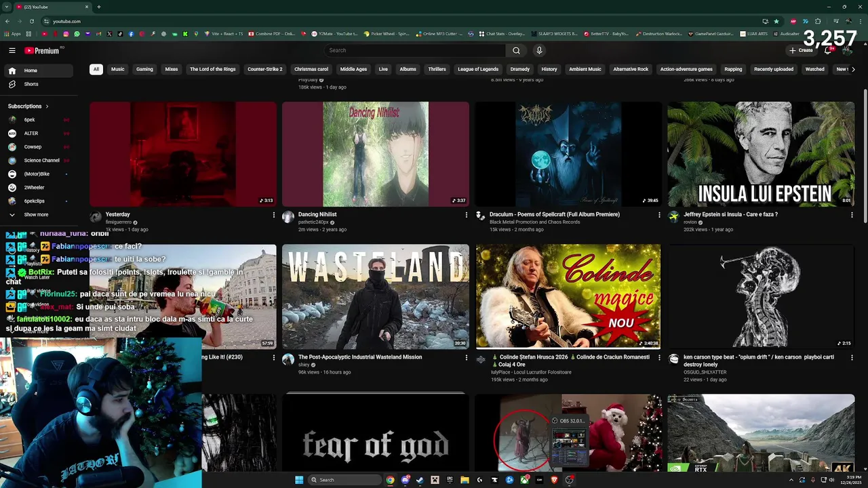Open the options menu for Draculum album video
Image resolution: width=868 pixels, height=488 pixels.
659,215
